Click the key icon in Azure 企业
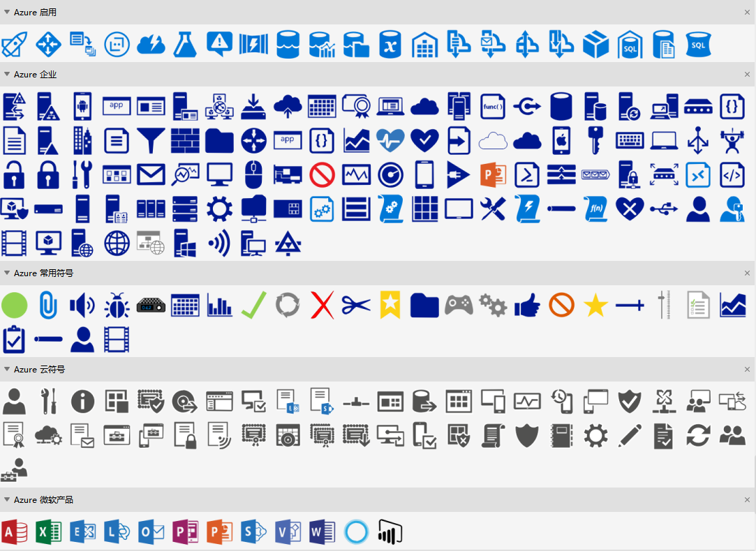Screen dimensions: 756x551 pos(595,141)
